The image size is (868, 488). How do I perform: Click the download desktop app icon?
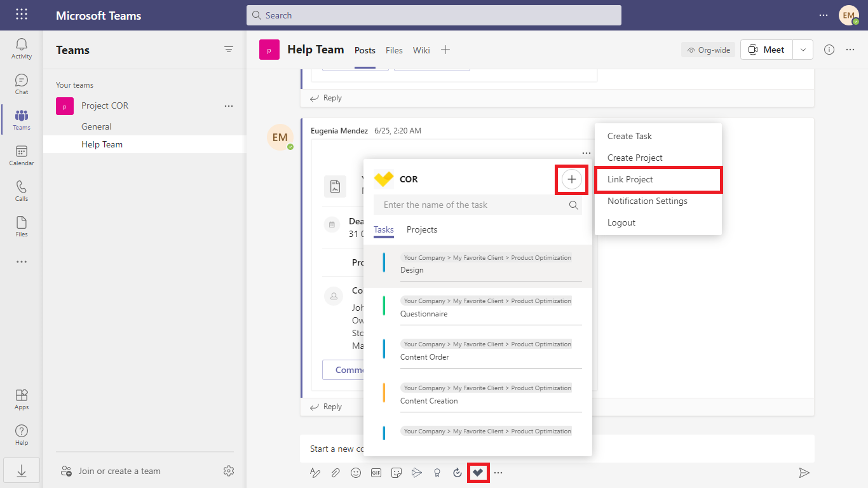[x=22, y=471]
